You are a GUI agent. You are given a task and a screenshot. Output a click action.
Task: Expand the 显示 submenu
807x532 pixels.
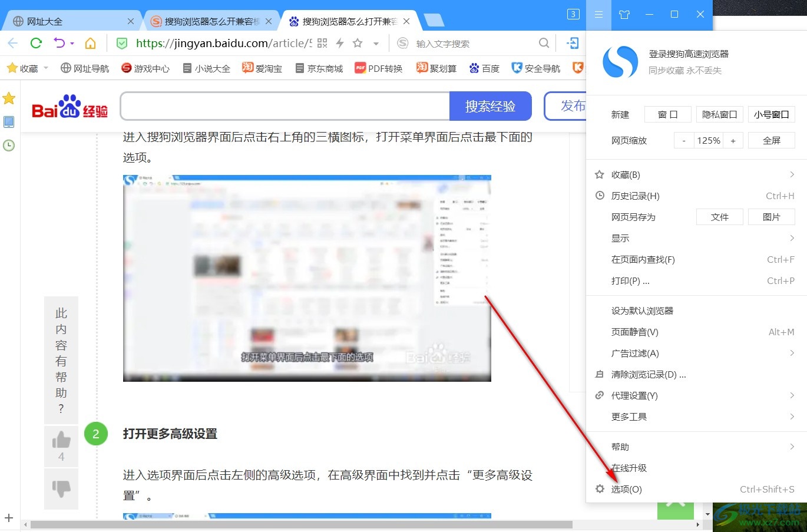(792, 238)
